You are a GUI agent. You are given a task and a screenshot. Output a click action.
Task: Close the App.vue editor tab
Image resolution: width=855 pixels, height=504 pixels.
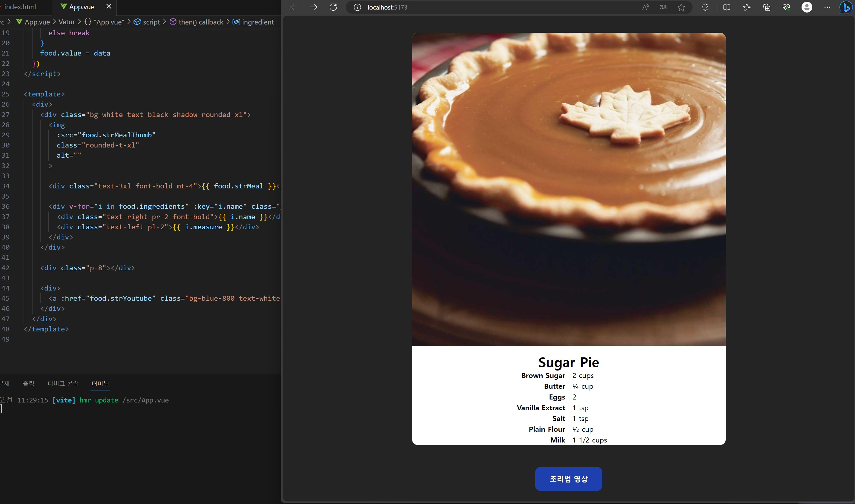(x=109, y=7)
